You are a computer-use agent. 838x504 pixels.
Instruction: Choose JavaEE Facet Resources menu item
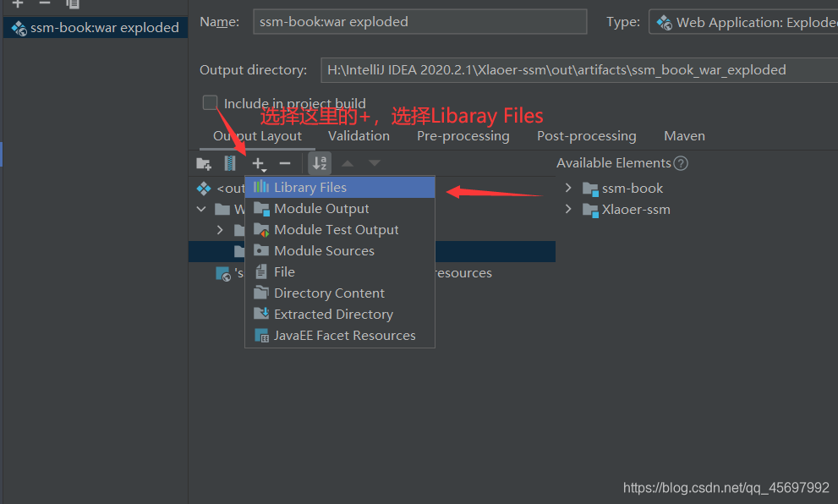[340, 335]
